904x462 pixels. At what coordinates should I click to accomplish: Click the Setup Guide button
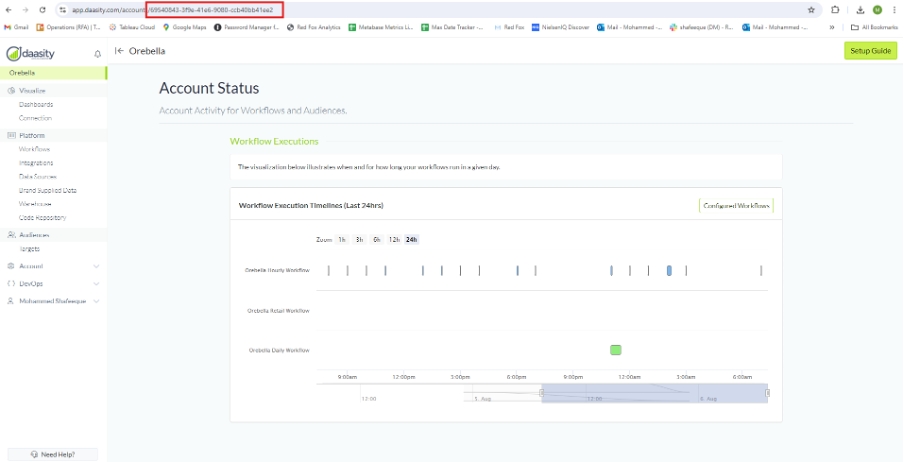pos(870,51)
